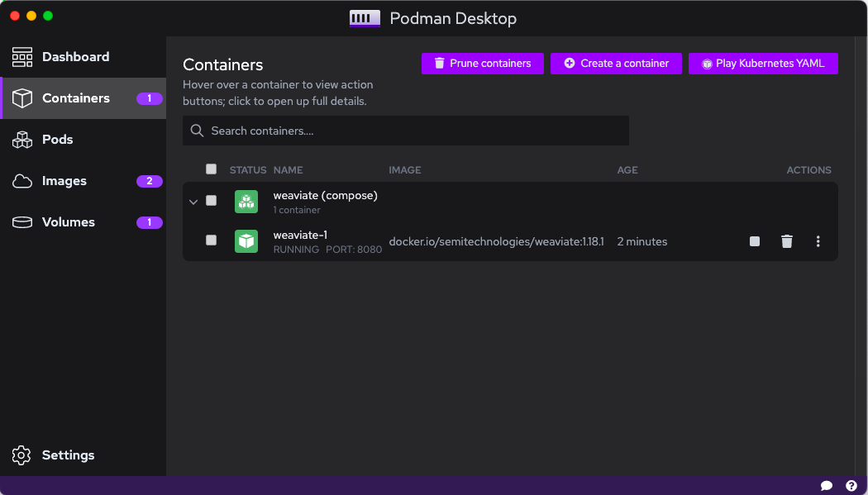Click the weaviate (compose) group name
Image resolution: width=868 pixels, height=495 pixels.
(x=326, y=196)
